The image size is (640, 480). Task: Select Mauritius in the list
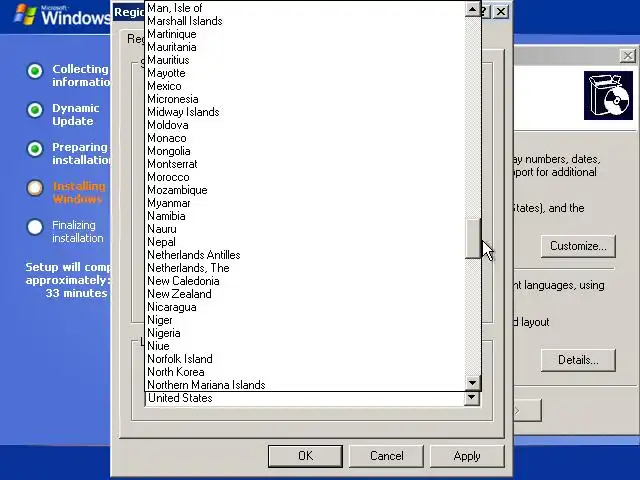tap(305, 60)
